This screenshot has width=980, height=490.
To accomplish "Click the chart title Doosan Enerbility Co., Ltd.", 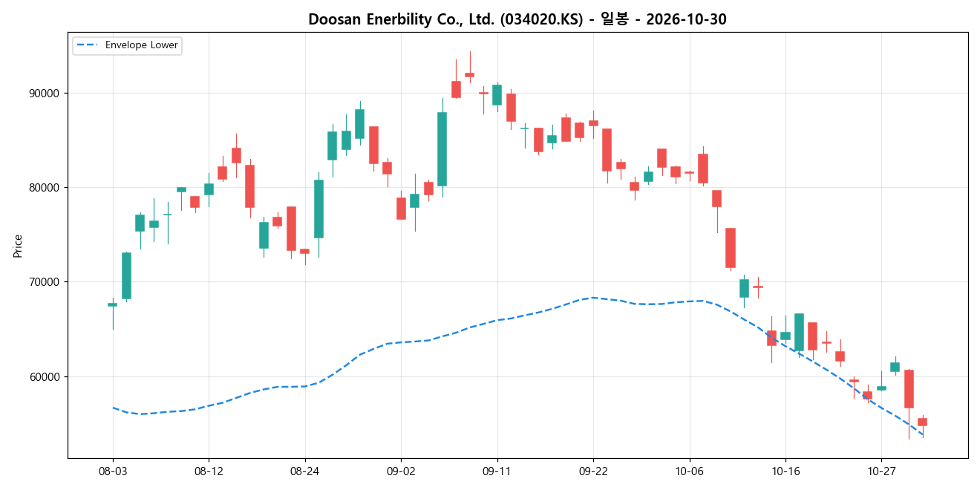I will [517, 19].
